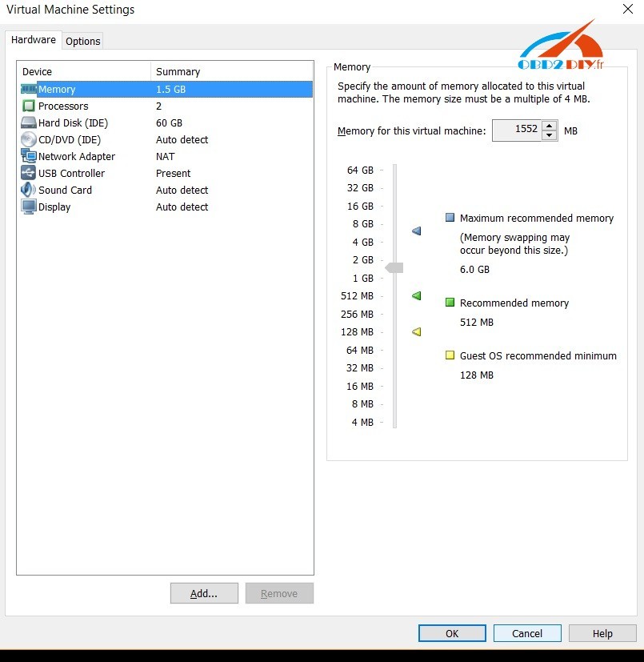Image resolution: width=644 pixels, height=662 pixels.
Task: Click the Summary column header
Action: click(x=232, y=72)
